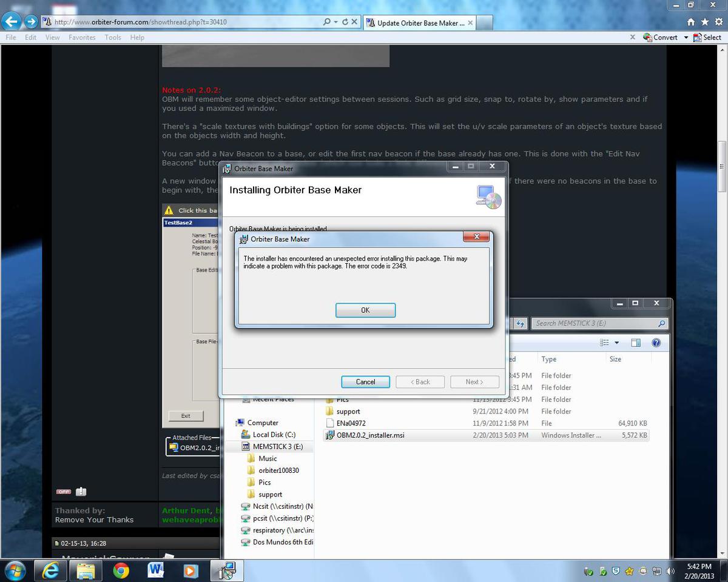728x582 pixels.
Task: Open the Convert dropdown arrow
Action: point(686,38)
